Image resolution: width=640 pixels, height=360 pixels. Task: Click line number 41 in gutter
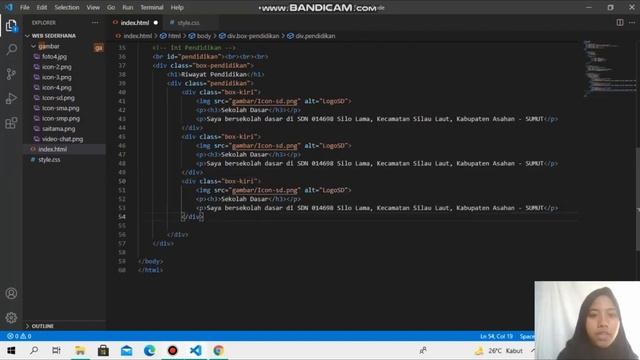(122, 101)
